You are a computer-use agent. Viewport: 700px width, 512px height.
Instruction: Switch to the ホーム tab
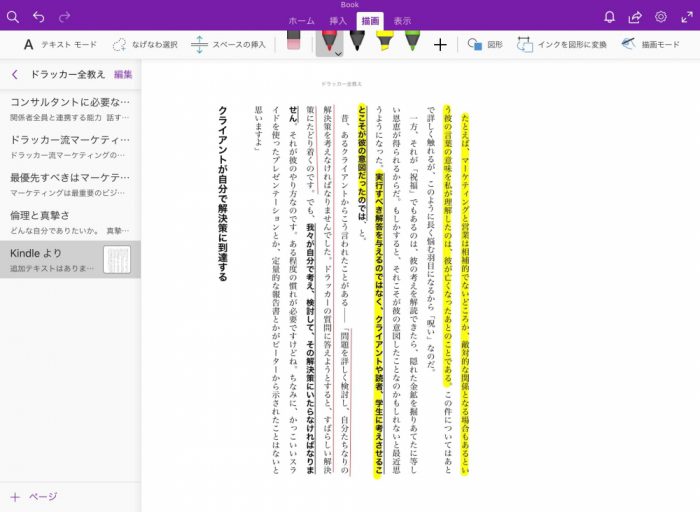point(301,21)
